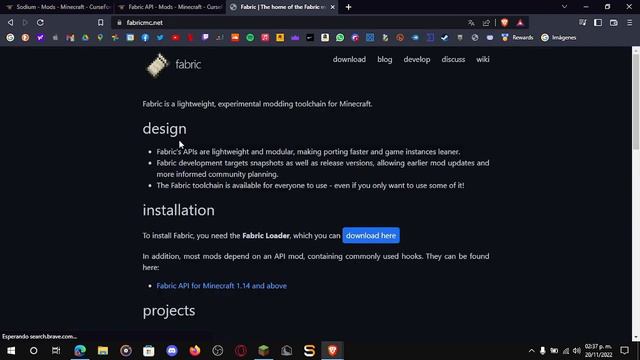640x360 pixels.
Task: Open the Windows Start menu
Action: (x=11, y=351)
